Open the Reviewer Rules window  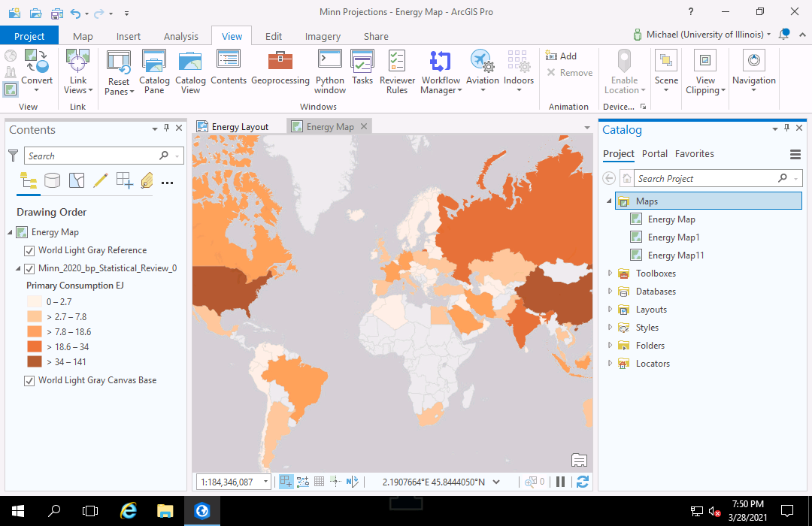(397, 68)
